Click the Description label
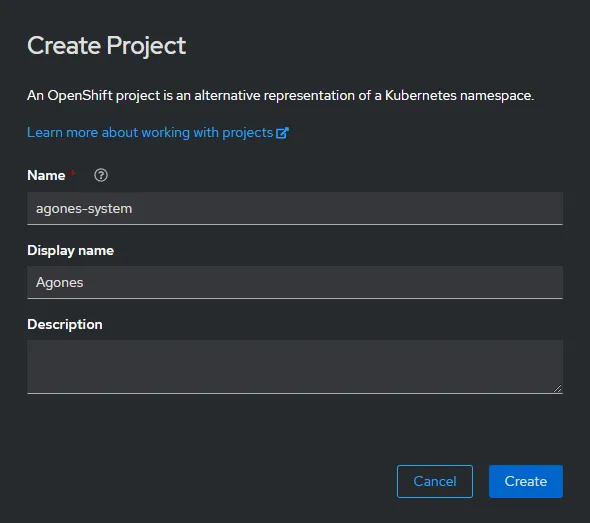The height and width of the screenshot is (523, 590). tap(65, 324)
